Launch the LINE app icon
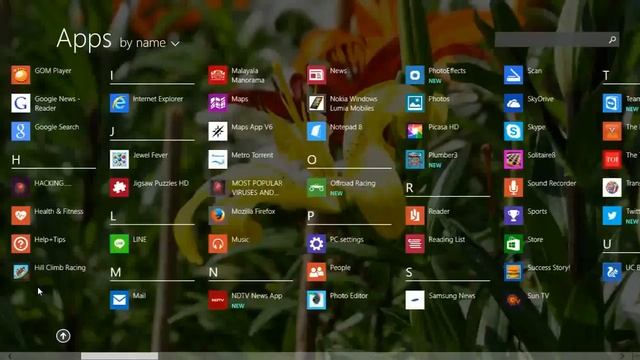This screenshot has height=360, width=640. click(119, 244)
